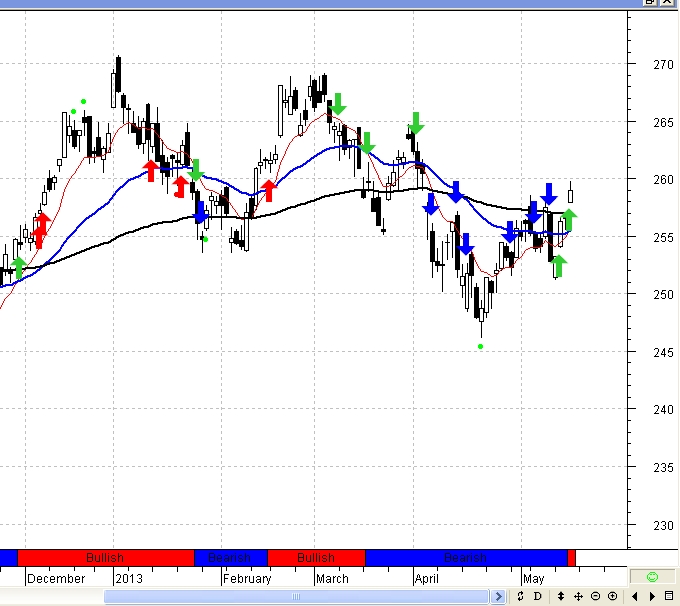Image resolution: width=680 pixels, height=606 pixels.
Task: Click the second red Bullish ribbon segment
Action: click(316, 557)
